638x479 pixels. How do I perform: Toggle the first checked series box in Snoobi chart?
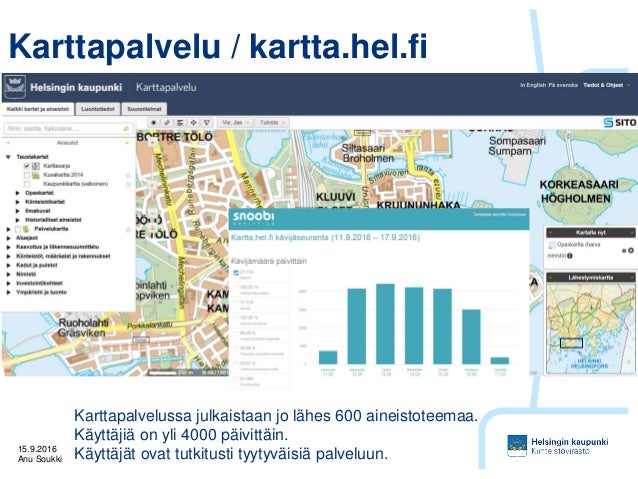tap(236, 273)
